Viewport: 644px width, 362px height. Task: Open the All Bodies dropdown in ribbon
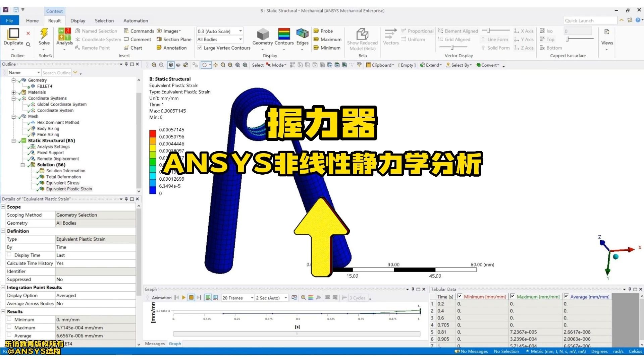pos(220,39)
